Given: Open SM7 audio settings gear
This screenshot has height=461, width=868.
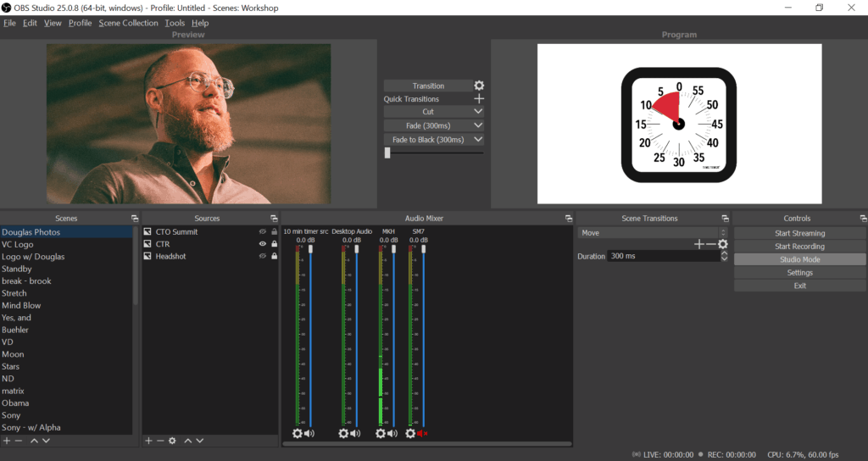Looking at the screenshot, I should 410,433.
